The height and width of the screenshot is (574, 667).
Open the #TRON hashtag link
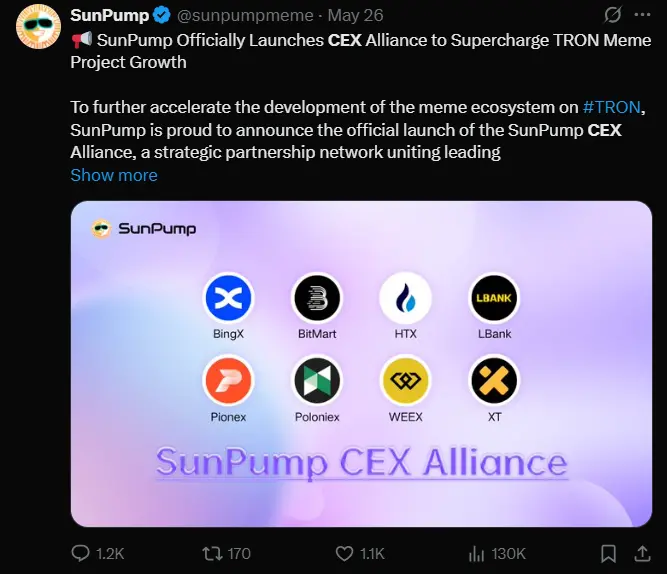(x=612, y=109)
